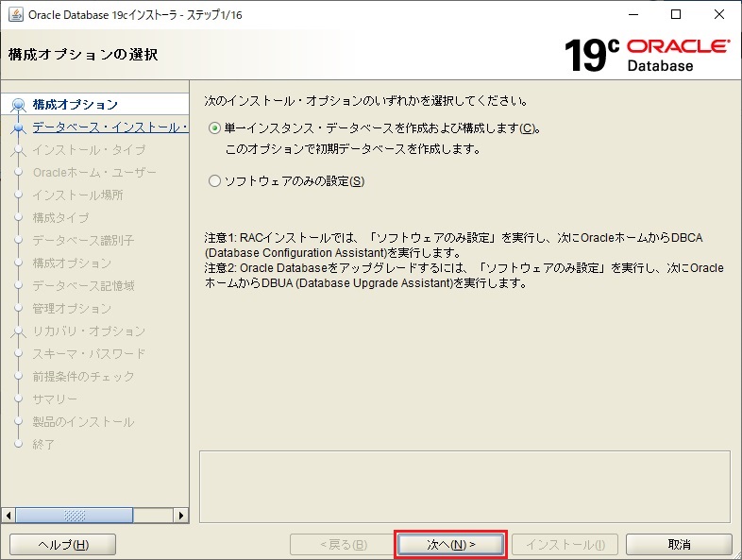The width and height of the screenshot is (742, 560).
Task: Open the データベース・インストール step link
Action: point(110,127)
